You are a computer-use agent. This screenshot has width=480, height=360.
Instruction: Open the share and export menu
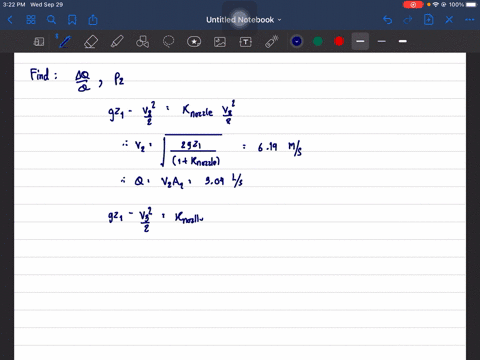click(x=93, y=20)
